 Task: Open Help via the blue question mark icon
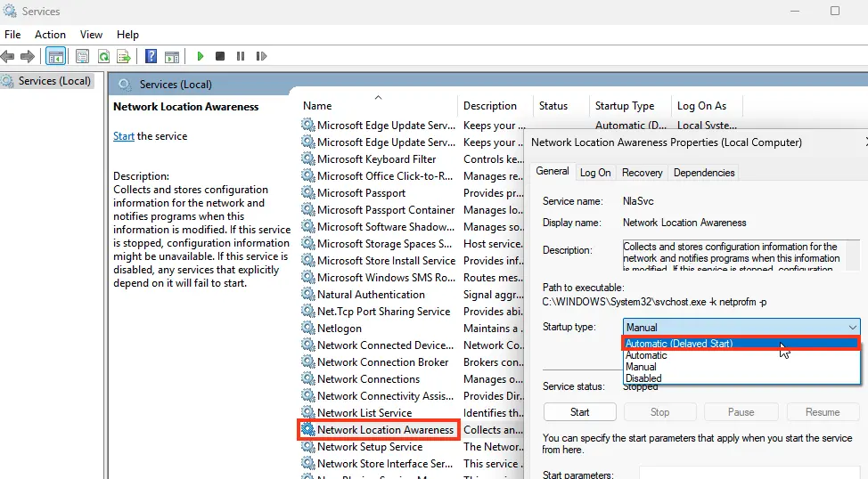click(x=151, y=56)
